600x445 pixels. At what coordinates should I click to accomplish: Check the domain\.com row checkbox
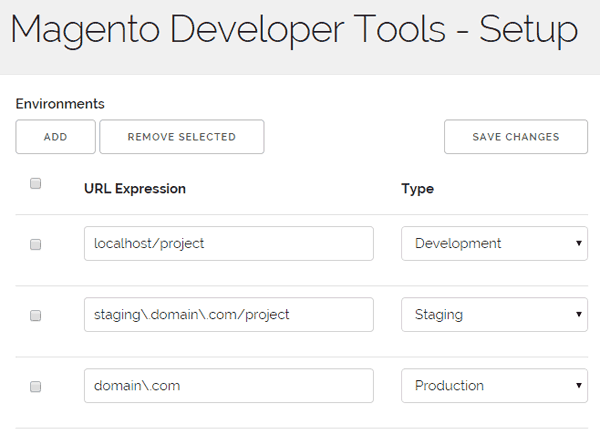[36, 386]
